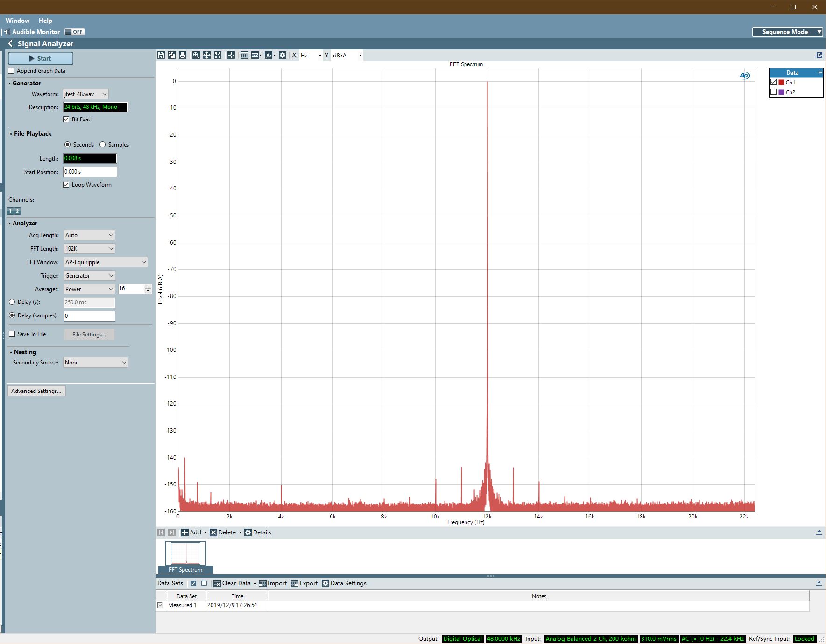The height and width of the screenshot is (644, 826).
Task: Open FFT Window AP-Equiripple dropdown
Action: (x=106, y=262)
